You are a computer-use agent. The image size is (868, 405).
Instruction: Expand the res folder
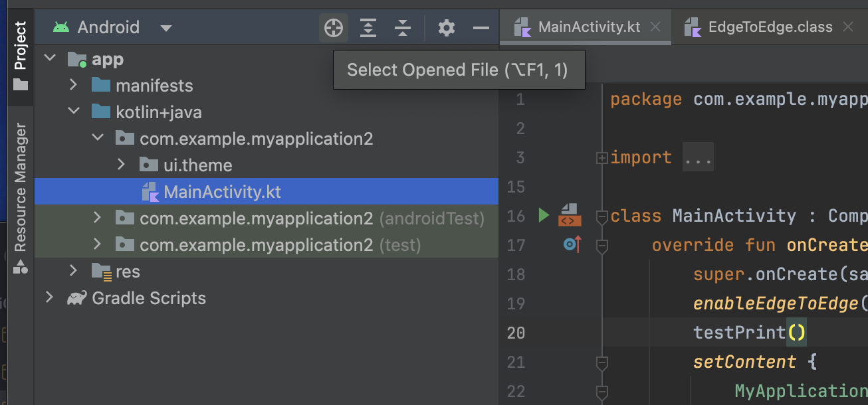tap(73, 271)
